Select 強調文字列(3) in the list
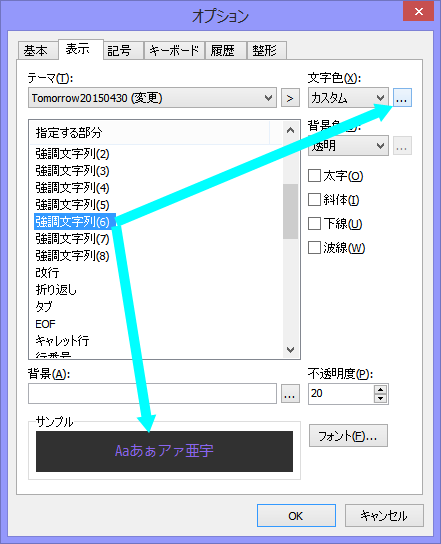441x544 pixels. 72,171
